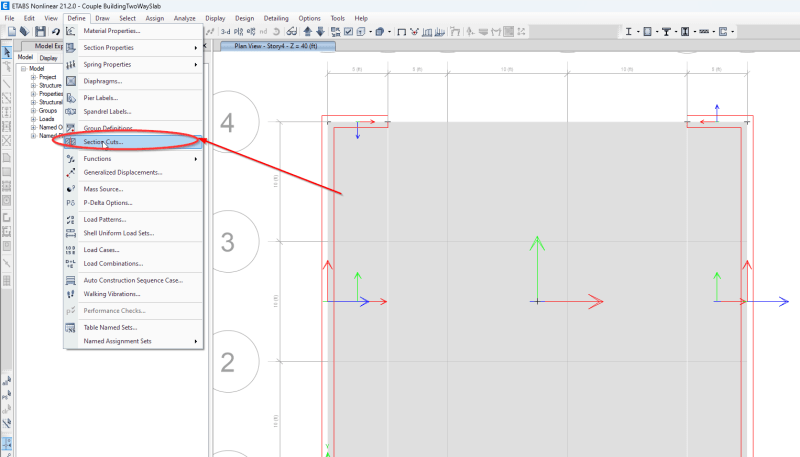Select the Loads tree label

click(x=46, y=119)
